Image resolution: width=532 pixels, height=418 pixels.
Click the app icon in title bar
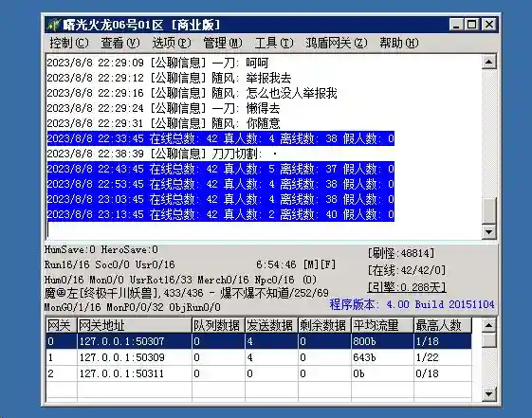(x=53, y=25)
